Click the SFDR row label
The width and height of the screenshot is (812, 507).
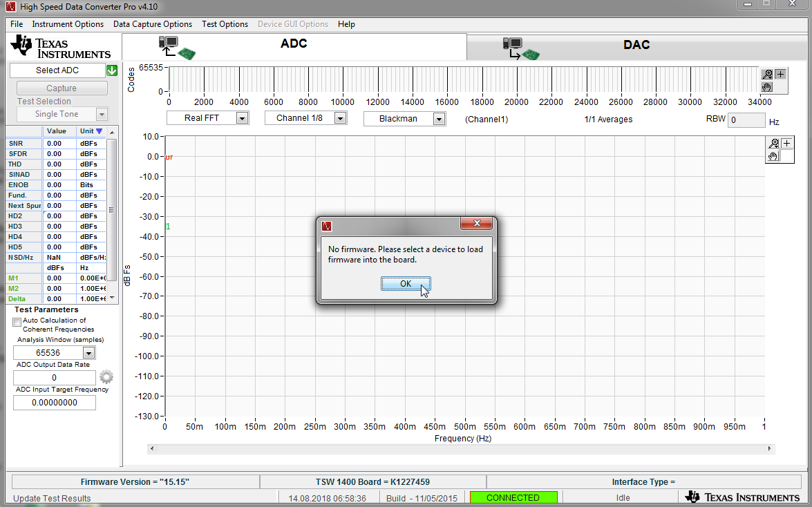click(17, 154)
